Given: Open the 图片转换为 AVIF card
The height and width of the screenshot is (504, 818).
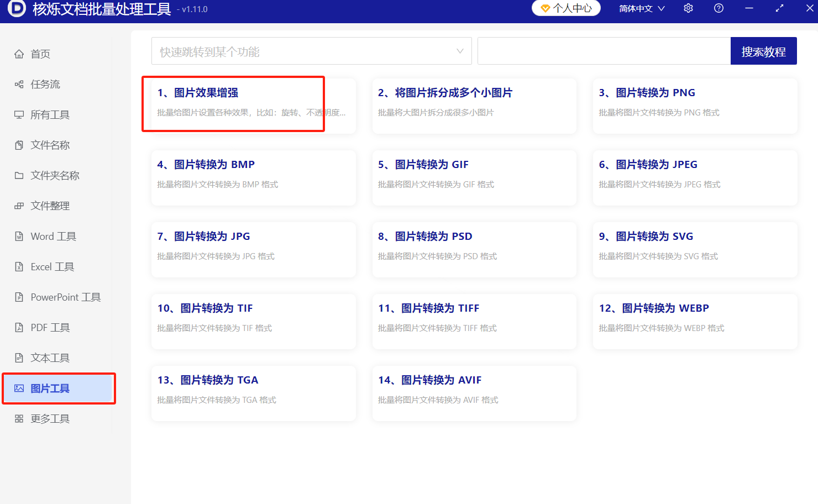Looking at the screenshot, I should pyautogui.click(x=474, y=392).
